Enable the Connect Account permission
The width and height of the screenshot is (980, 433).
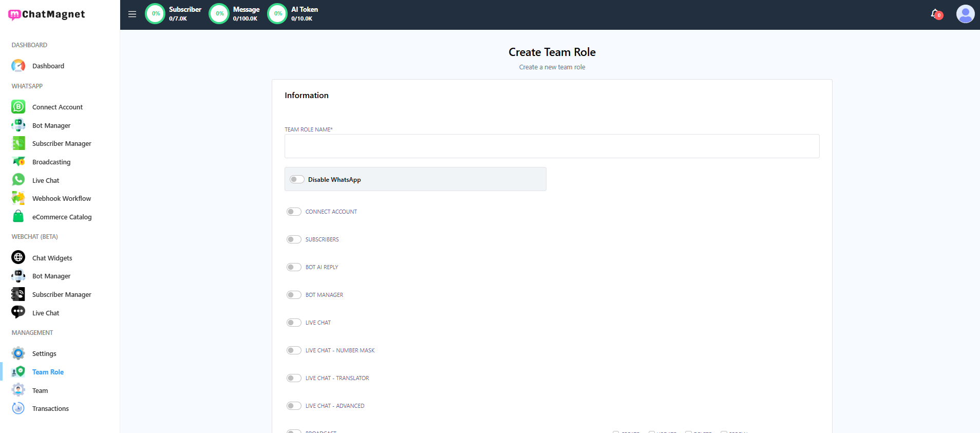click(x=294, y=212)
